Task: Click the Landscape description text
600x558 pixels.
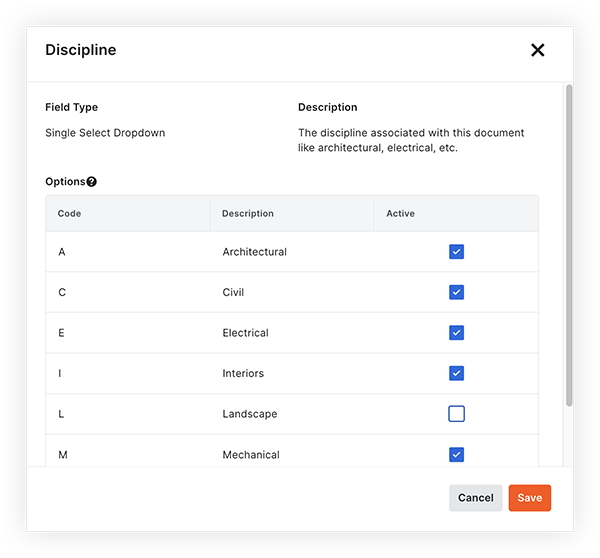Action: [250, 414]
